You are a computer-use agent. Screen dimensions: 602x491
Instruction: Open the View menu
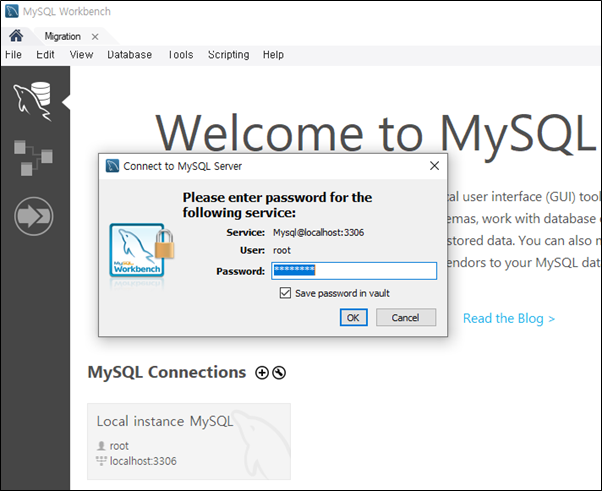pyautogui.click(x=81, y=55)
